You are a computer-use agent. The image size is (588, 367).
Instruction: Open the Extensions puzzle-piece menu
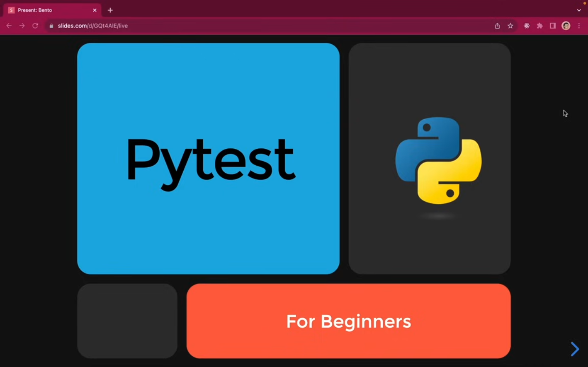tap(540, 26)
